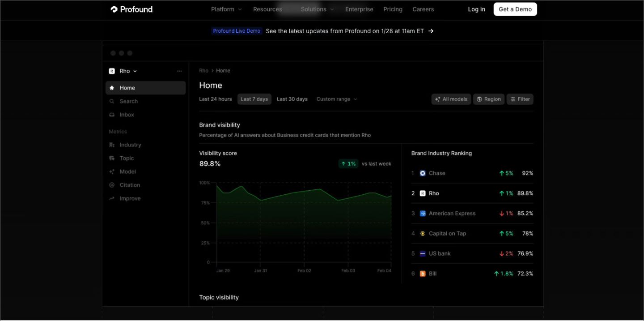Open the Resources menu
The image size is (644, 321).
(x=267, y=9)
